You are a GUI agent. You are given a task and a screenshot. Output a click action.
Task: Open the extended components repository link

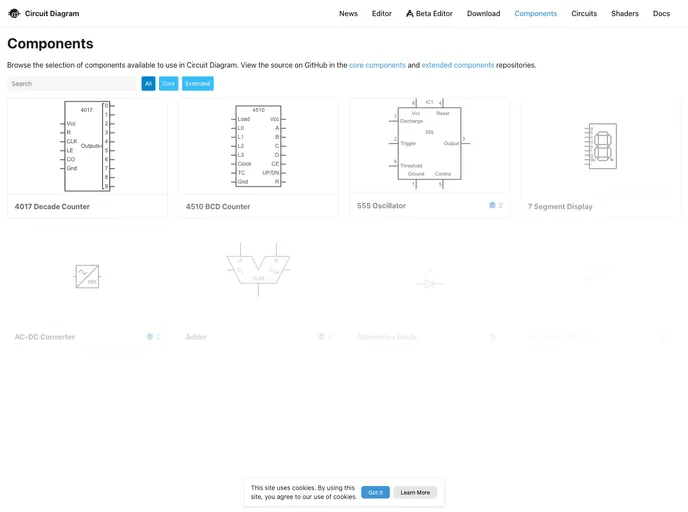pyautogui.click(x=457, y=65)
